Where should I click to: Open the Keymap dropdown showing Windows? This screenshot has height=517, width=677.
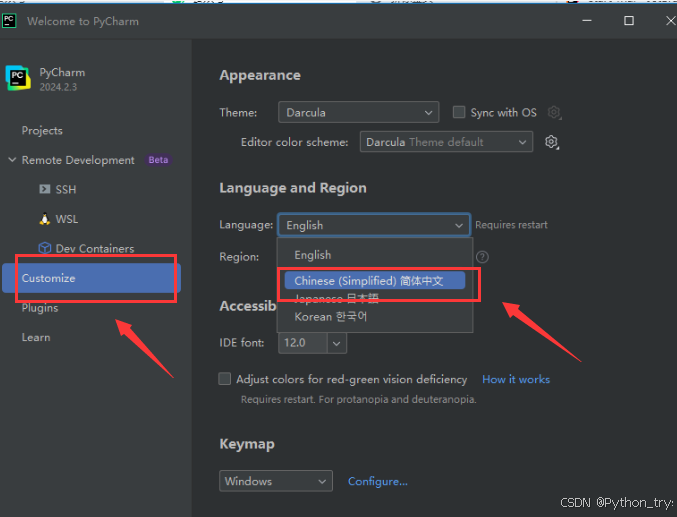(x=276, y=481)
